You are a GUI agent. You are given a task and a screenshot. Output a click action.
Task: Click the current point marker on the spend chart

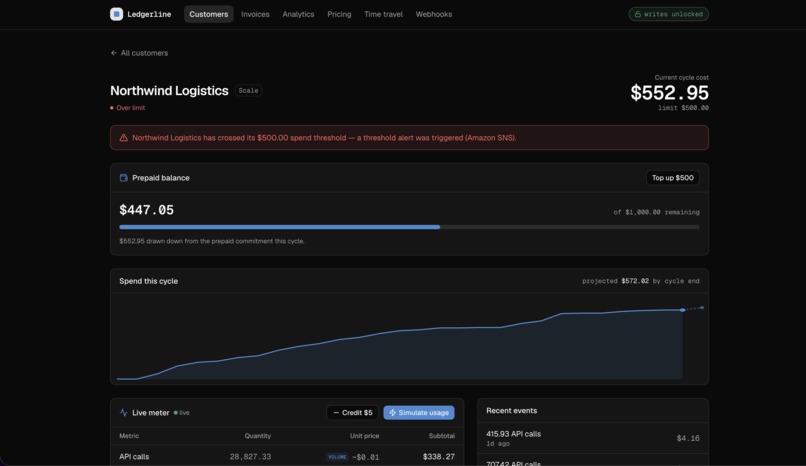[683, 310]
